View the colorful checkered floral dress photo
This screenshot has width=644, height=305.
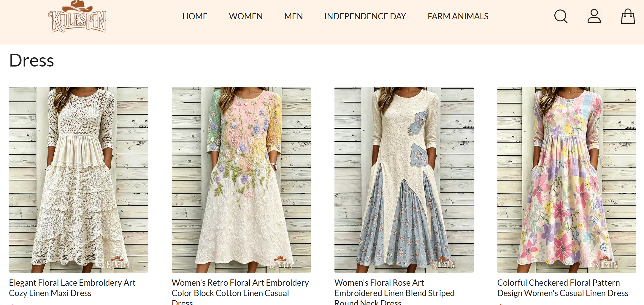point(567,180)
